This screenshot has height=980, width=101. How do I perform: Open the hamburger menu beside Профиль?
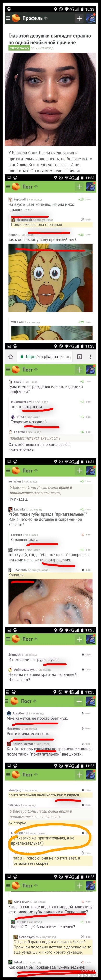click(x=8, y=18)
